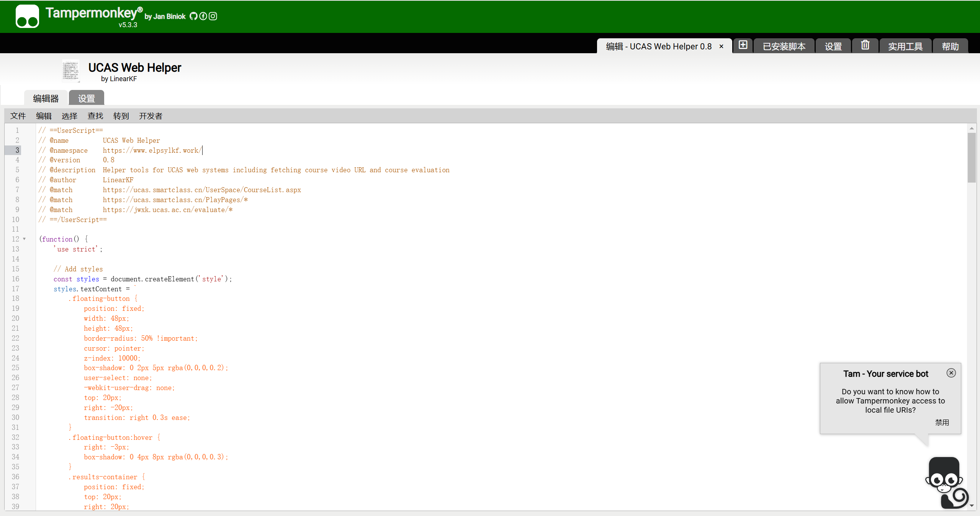
Task: Click the 禁用 link in bot popup
Action: (x=942, y=422)
